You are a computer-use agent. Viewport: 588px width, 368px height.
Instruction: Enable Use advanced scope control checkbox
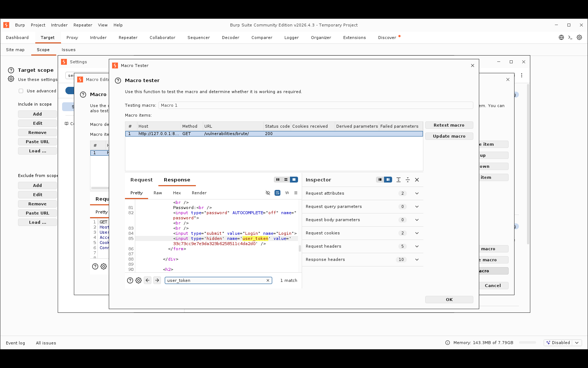(21, 91)
